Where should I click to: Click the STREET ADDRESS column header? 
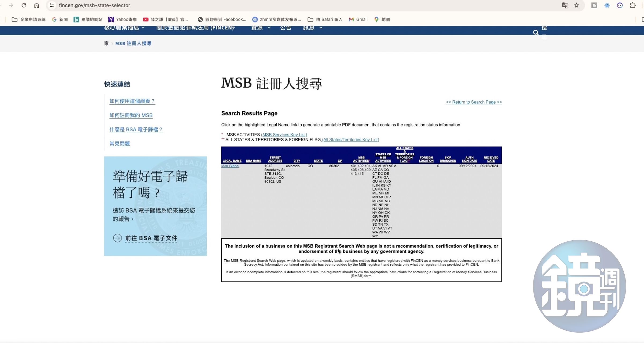(x=275, y=159)
